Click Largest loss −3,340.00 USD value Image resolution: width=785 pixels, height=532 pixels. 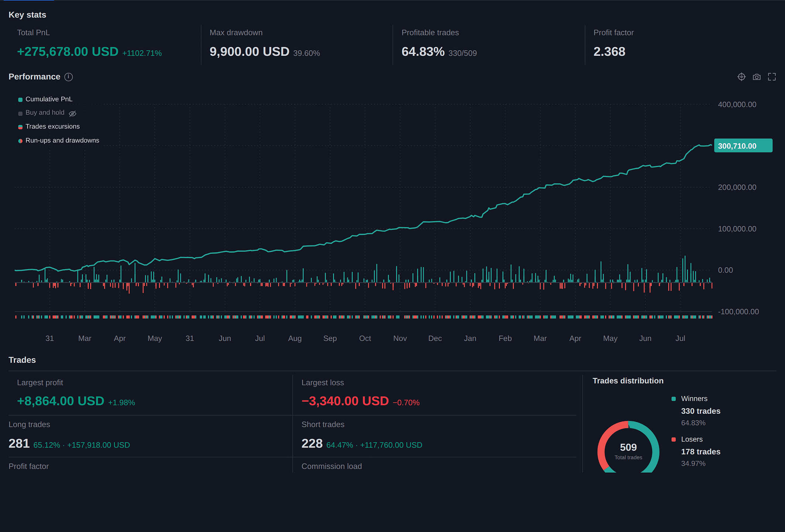tap(345, 401)
